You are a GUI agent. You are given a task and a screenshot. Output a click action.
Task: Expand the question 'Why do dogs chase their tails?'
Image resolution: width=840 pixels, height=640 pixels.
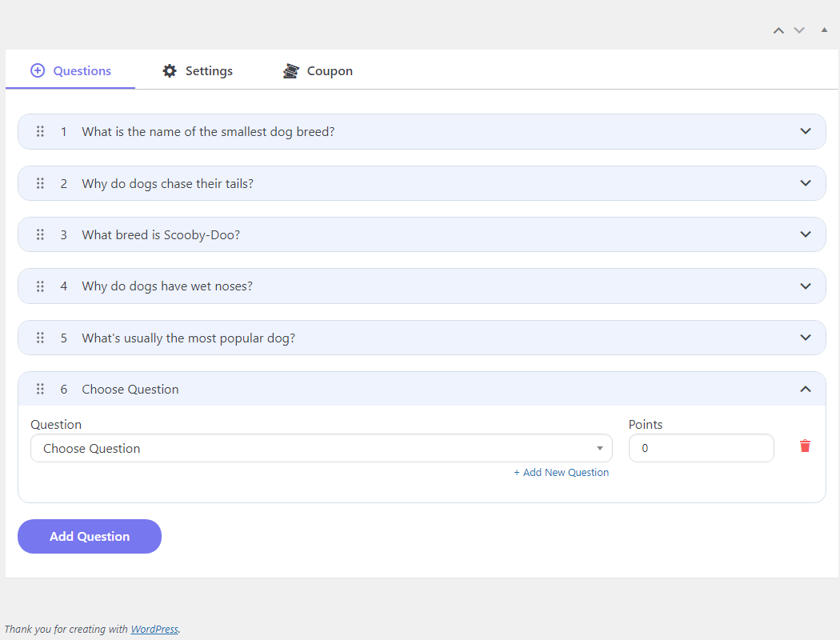[806, 183]
